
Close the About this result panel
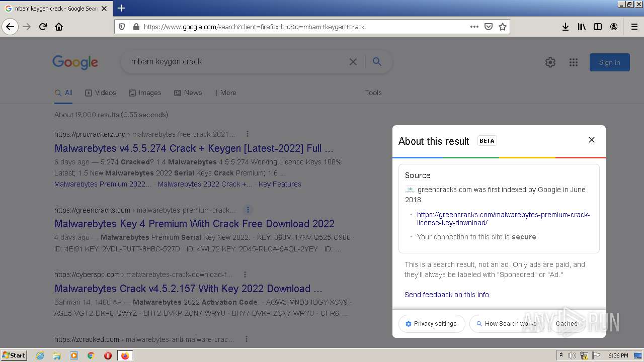point(592,140)
